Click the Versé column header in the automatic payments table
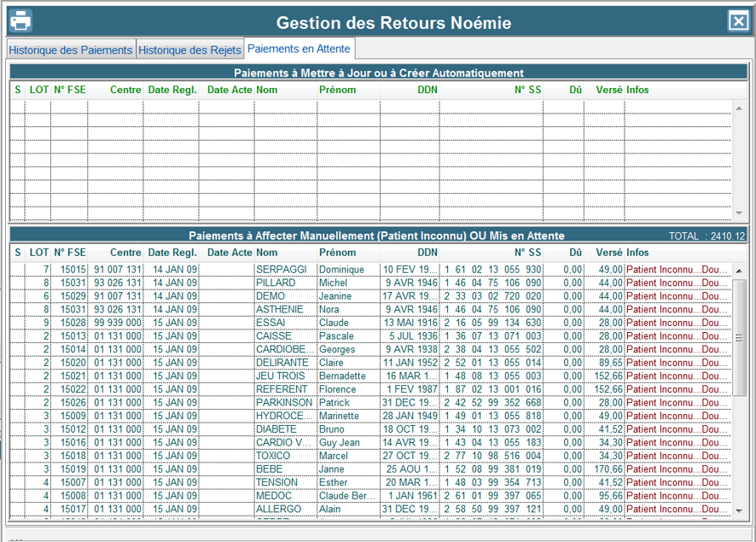 pyautogui.click(x=608, y=90)
